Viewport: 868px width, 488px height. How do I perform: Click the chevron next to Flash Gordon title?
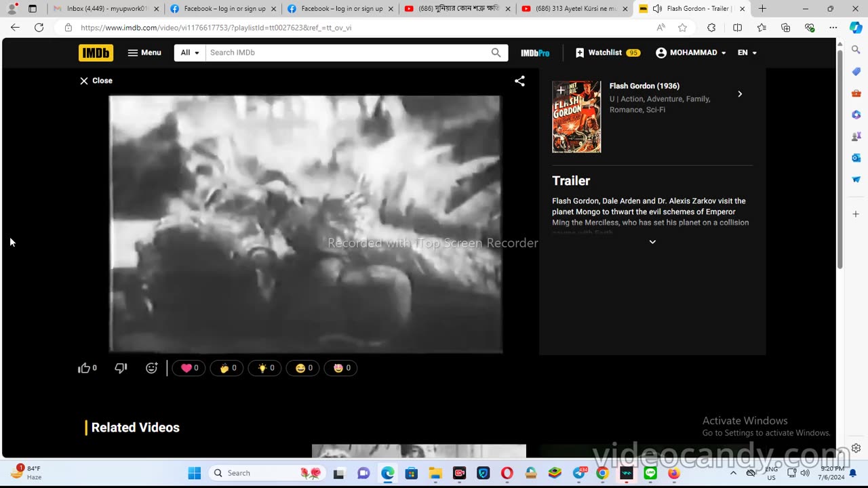tap(740, 94)
